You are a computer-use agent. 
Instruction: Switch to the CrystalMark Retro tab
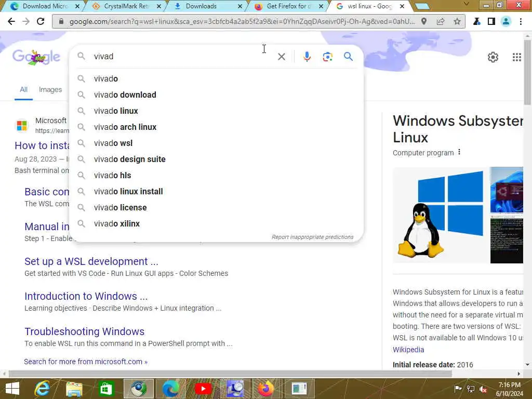(x=126, y=6)
